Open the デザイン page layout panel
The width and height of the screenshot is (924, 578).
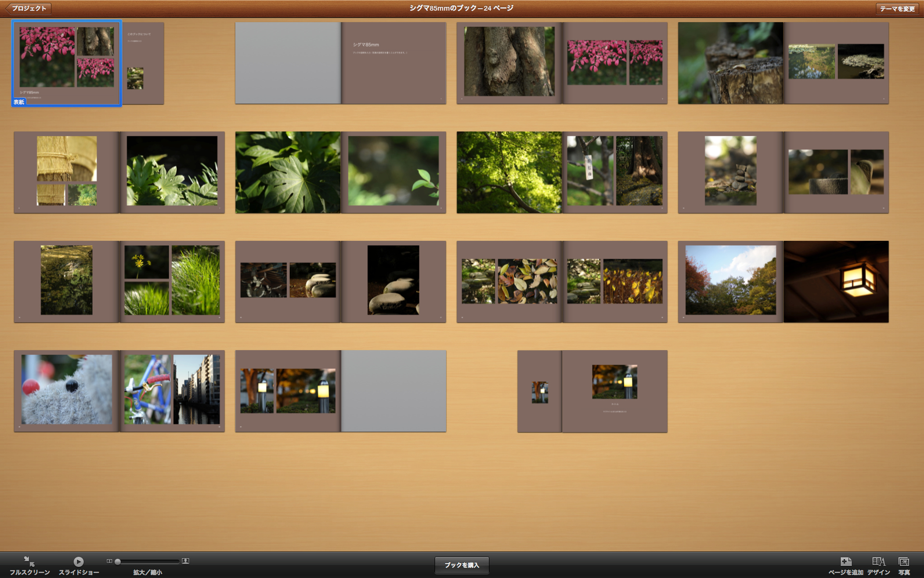[x=879, y=562]
